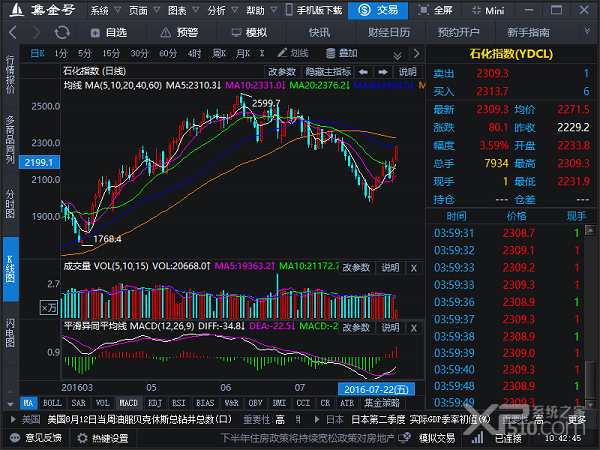Refresh data with the circular arrows icon
This screenshot has height=450, width=600.
(62, 33)
